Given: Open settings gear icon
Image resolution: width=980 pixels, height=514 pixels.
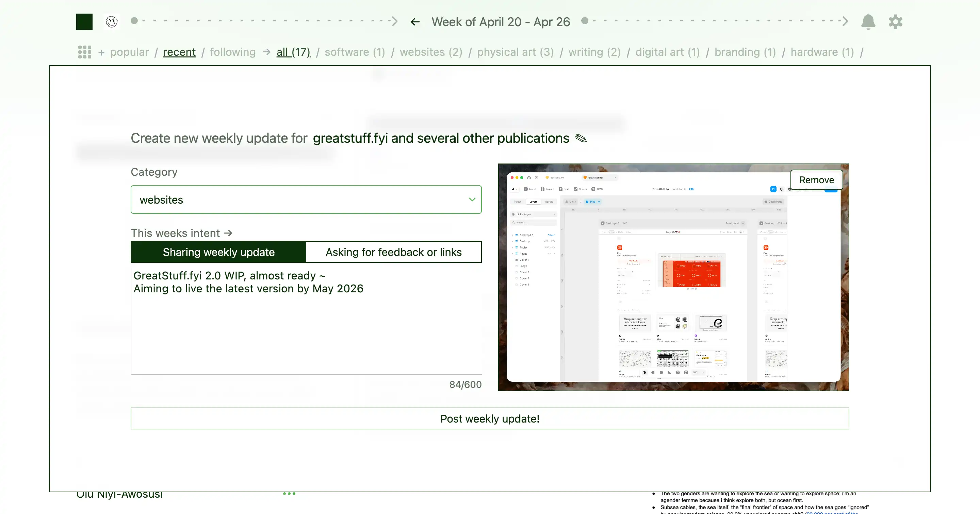Looking at the screenshot, I should click(896, 22).
